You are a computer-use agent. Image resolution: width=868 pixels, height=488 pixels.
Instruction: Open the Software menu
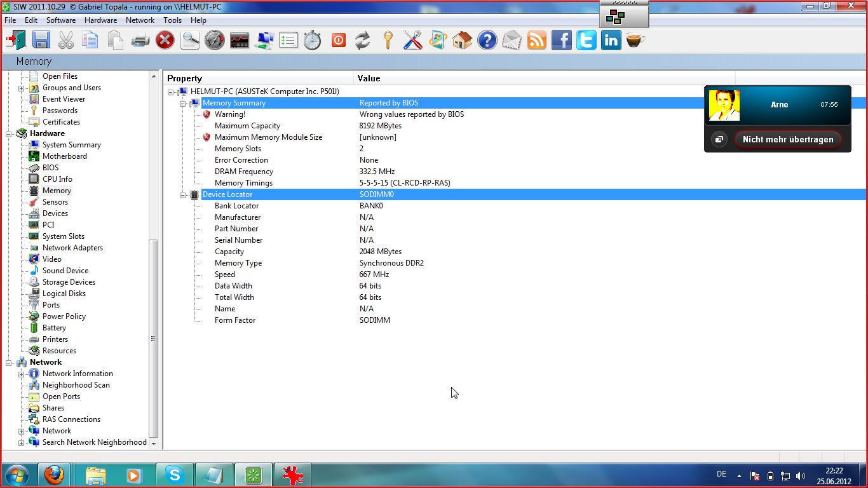click(x=61, y=20)
